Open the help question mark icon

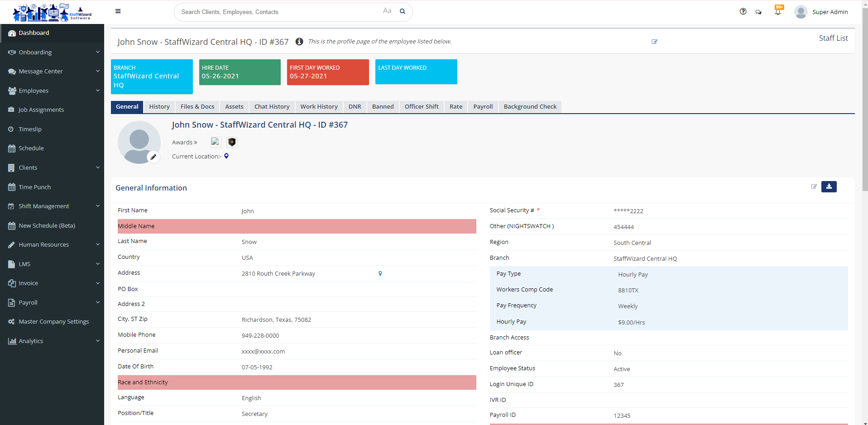[743, 12]
